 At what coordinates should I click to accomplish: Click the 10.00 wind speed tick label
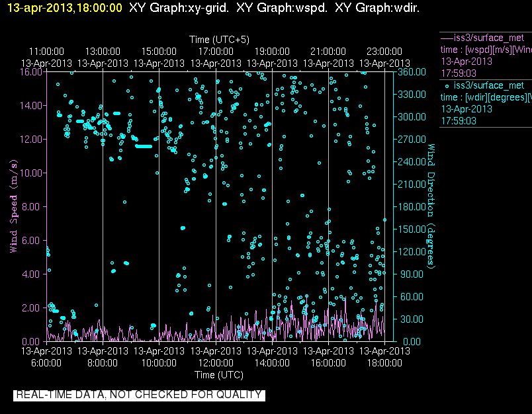31,173
